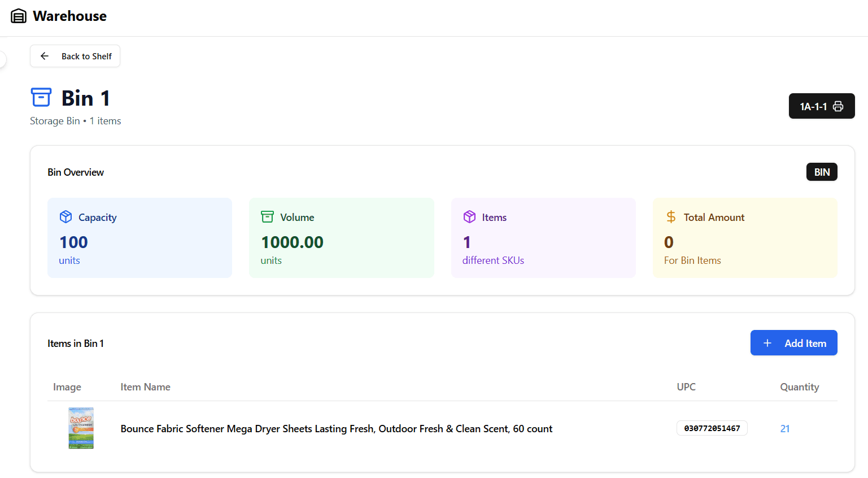Click the Capacity cube icon
This screenshot has width=868, height=478.
(66, 217)
